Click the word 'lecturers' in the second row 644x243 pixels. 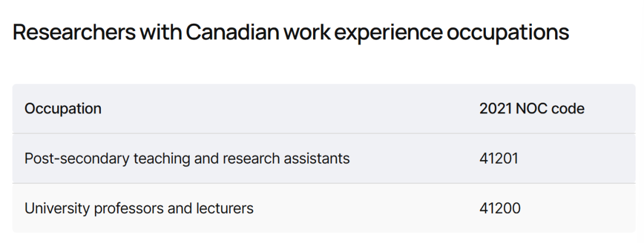[x=226, y=208]
